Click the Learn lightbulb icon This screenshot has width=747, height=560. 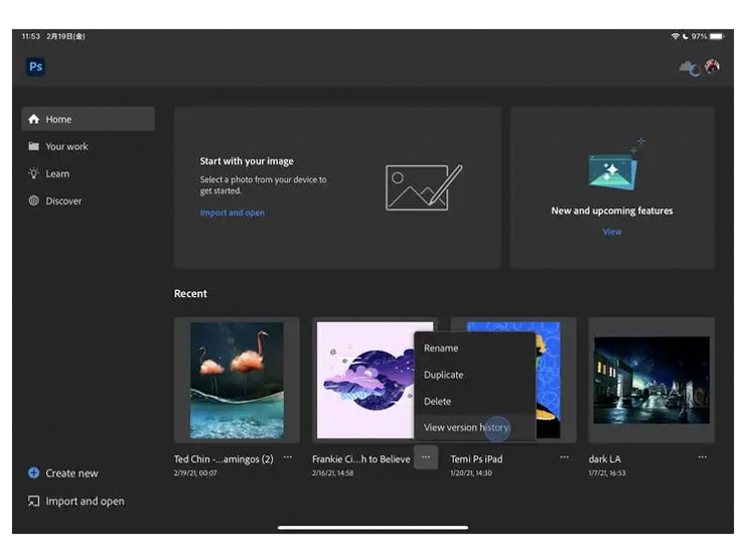(34, 173)
